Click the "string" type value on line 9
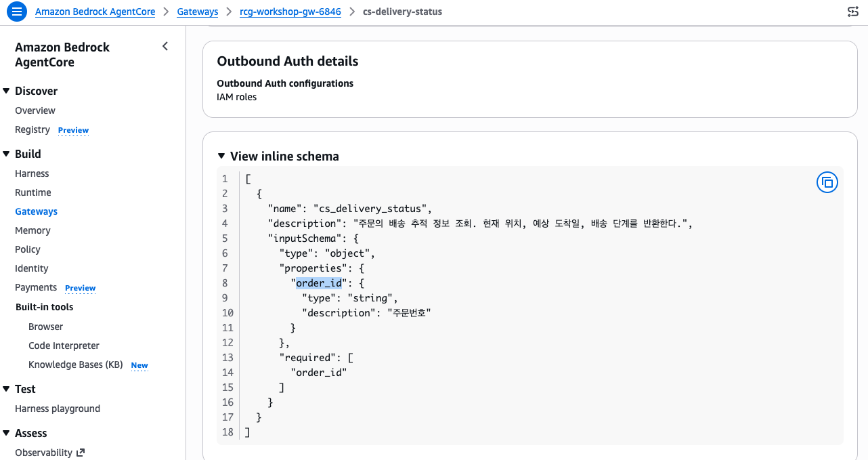The width and height of the screenshot is (868, 460). point(370,298)
